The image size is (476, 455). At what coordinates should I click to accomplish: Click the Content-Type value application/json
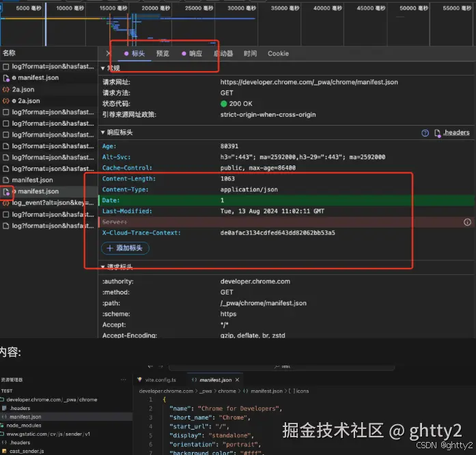pyautogui.click(x=249, y=189)
